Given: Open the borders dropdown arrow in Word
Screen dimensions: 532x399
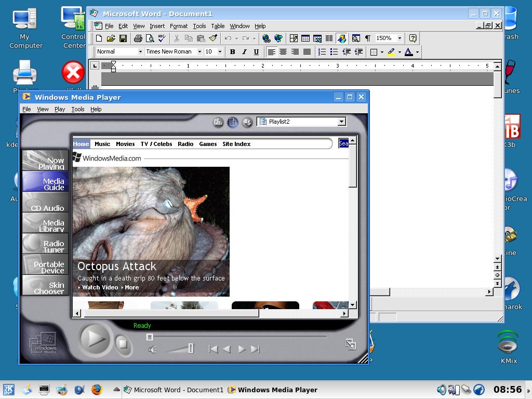Looking at the screenshot, I should point(382,52).
